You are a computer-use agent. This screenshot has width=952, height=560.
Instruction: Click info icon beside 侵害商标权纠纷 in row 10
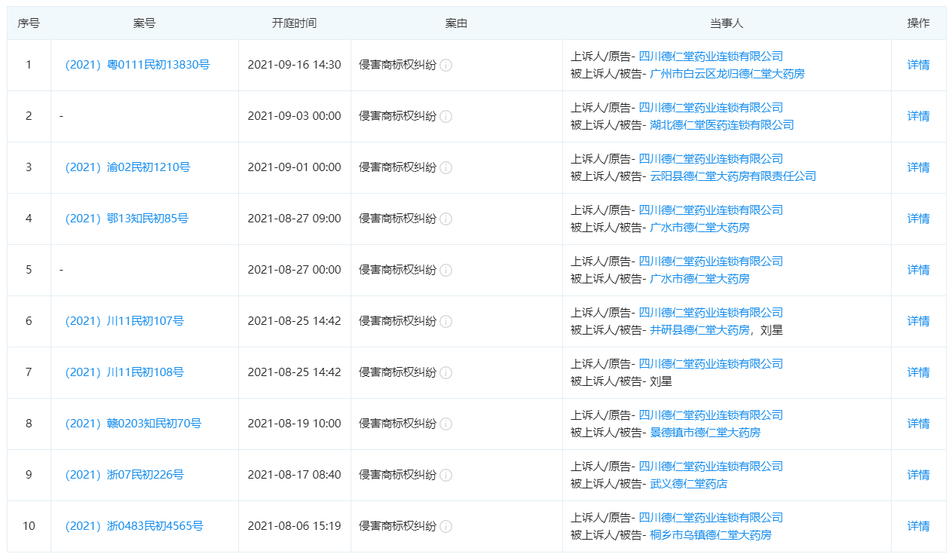tap(445, 526)
